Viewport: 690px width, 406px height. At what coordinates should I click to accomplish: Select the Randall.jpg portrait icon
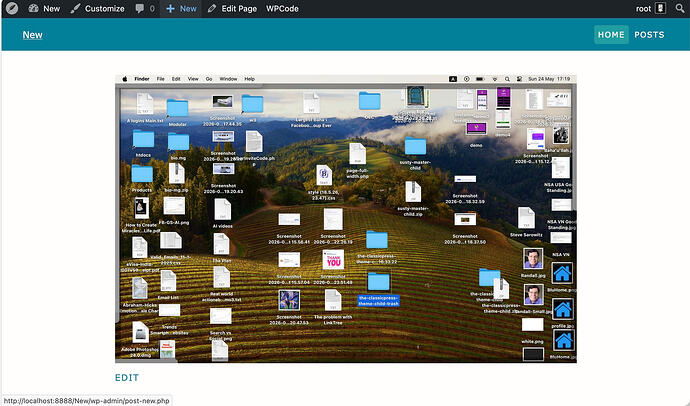pyautogui.click(x=533, y=259)
